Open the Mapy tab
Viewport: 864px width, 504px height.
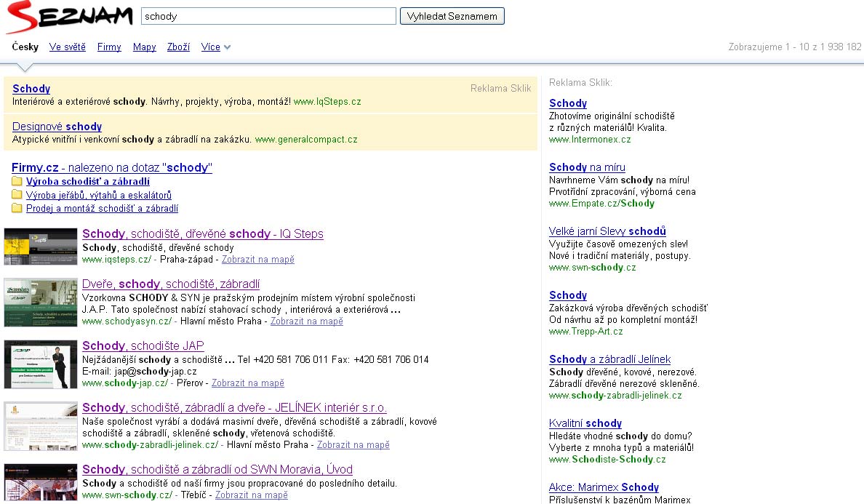pos(145,47)
